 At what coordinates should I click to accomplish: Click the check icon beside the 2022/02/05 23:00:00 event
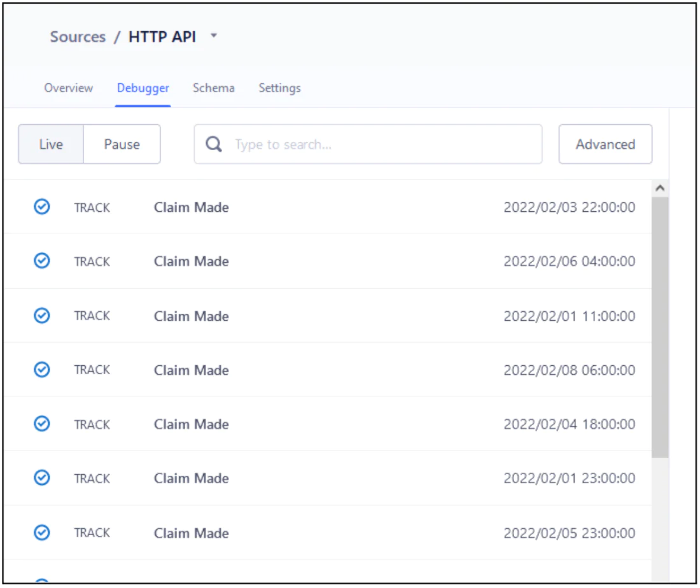coord(42,533)
